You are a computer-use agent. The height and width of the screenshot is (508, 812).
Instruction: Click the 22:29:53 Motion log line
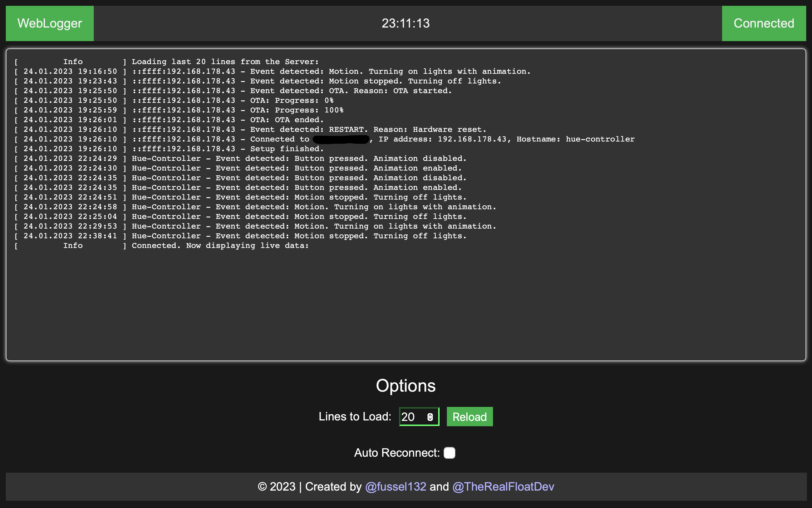pyautogui.click(x=255, y=226)
